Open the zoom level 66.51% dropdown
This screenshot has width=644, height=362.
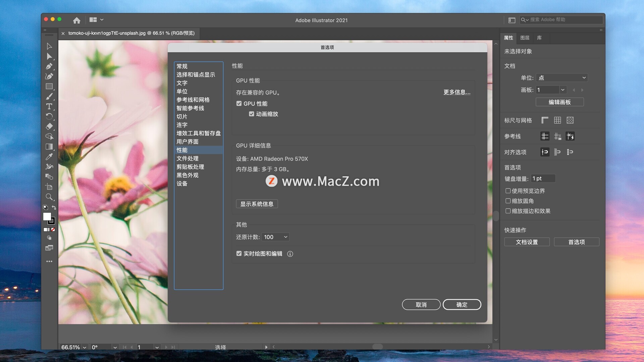pyautogui.click(x=85, y=347)
